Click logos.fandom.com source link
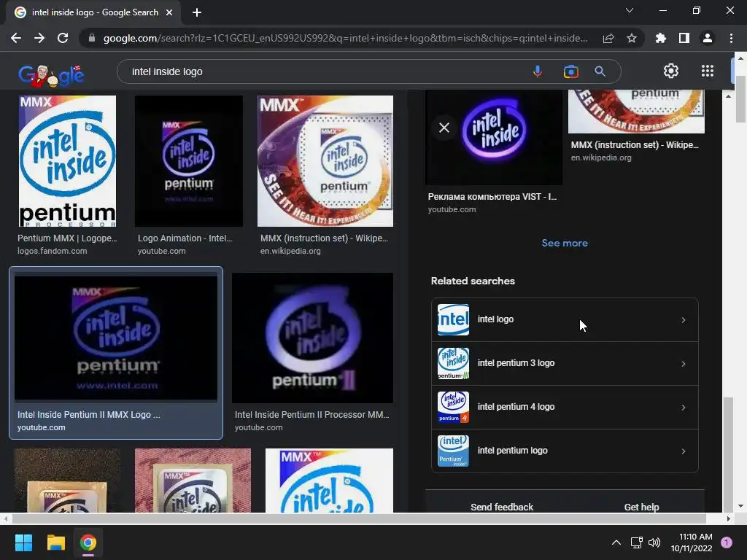This screenshot has height=560, width=747. click(x=53, y=251)
